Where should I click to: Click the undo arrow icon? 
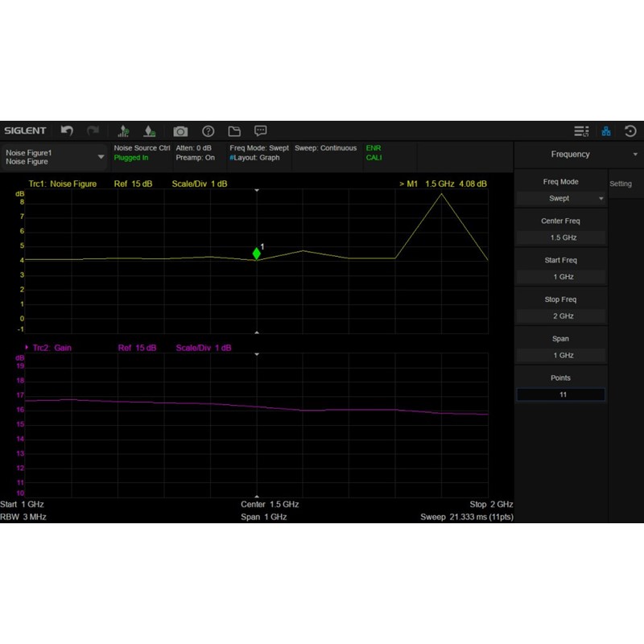(x=68, y=131)
